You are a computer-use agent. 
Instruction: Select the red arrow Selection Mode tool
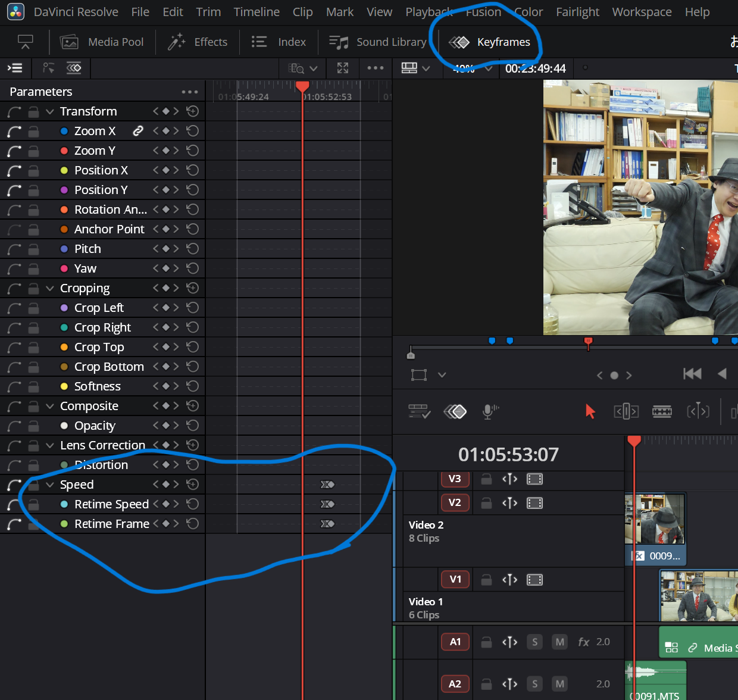[x=590, y=411]
